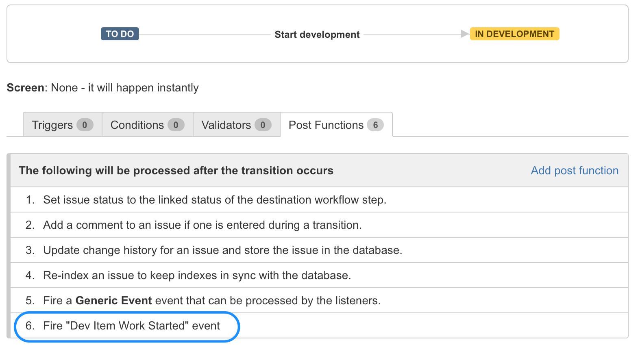
Task: Click the transition arrow before IN DEVELOPMENT
Action: click(465, 34)
